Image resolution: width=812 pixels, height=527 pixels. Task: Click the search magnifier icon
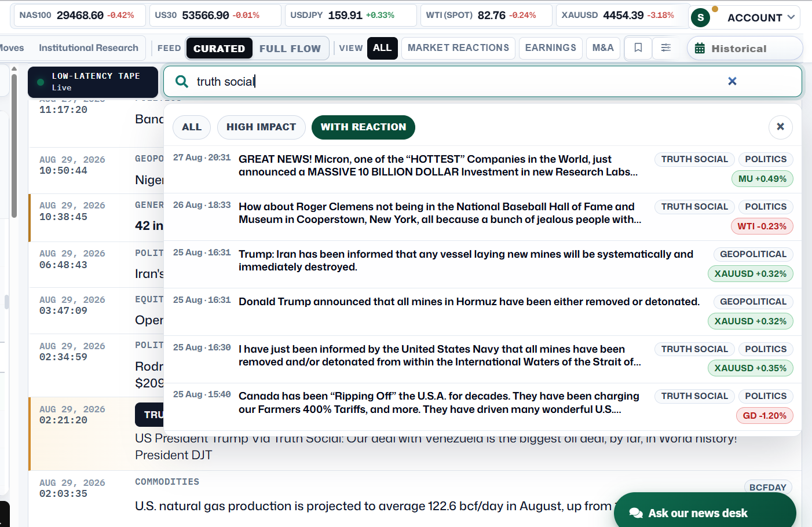click(182, 82)
